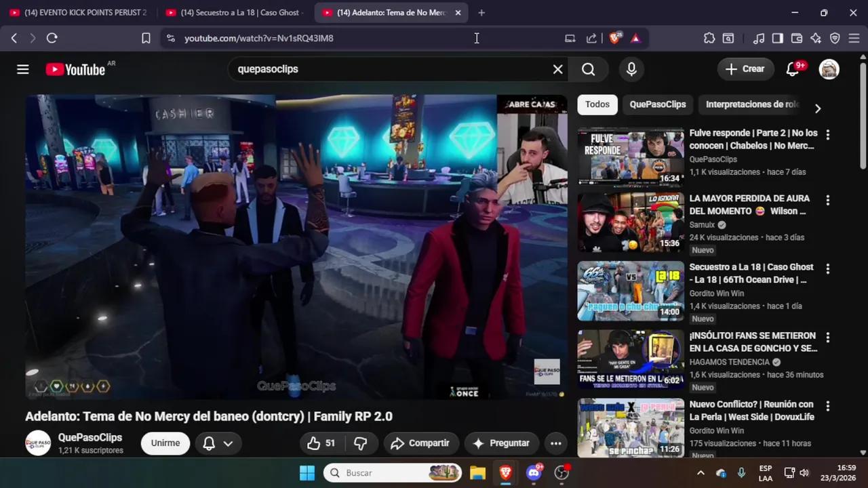This screenshot has width=868, height=488.
Task: Switch to Secuestro a La 18 browser tab
Action: 234,13
